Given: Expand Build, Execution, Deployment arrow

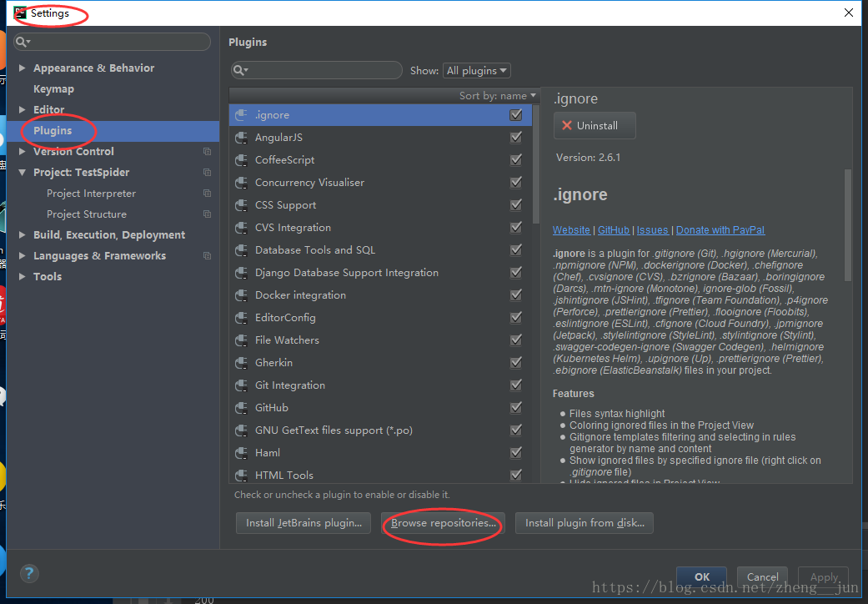Looking at the screenshot, I should (x=23, y=234).
